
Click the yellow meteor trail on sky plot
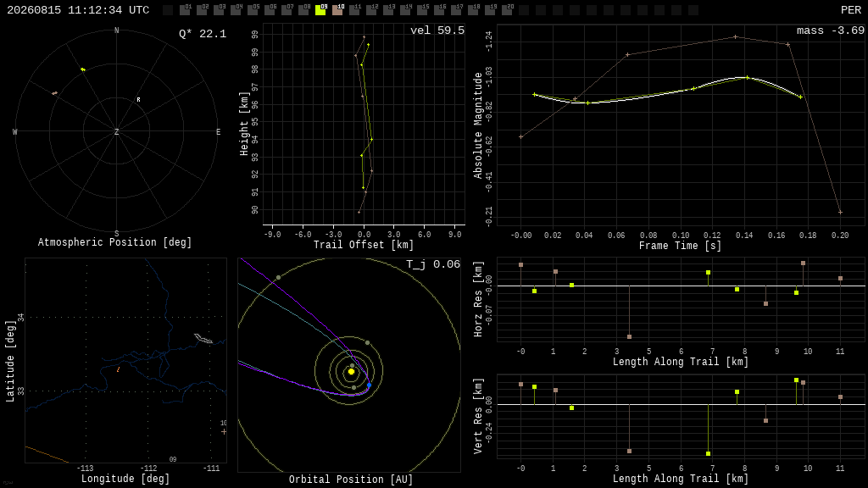83,69
